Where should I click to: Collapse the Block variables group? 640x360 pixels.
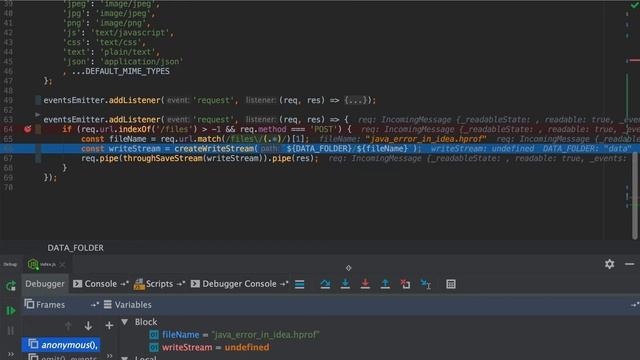(125, 322)
